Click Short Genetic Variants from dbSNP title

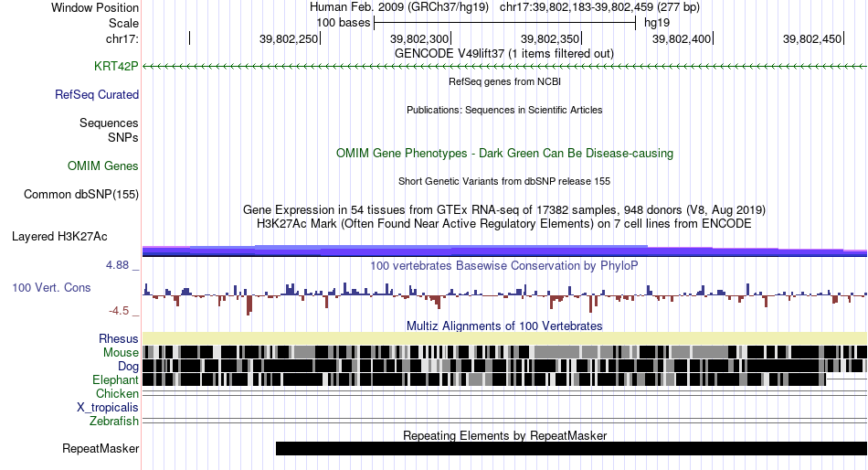point(504,181)
